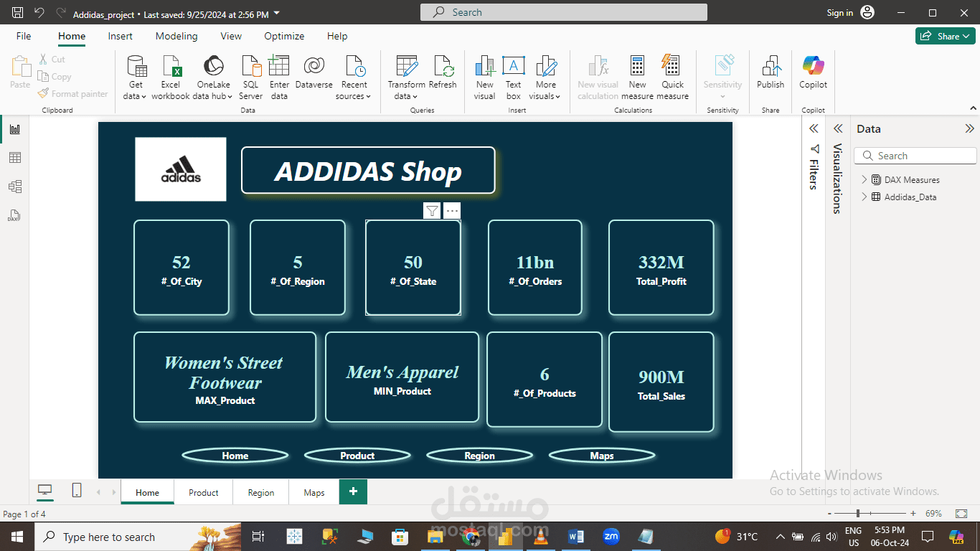Click the save icon in title bar

18,13
